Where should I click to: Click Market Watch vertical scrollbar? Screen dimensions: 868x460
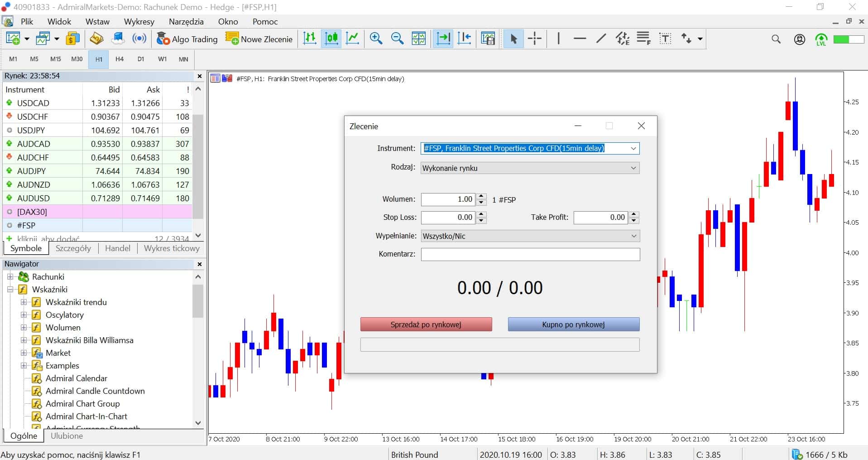[198, 165]
